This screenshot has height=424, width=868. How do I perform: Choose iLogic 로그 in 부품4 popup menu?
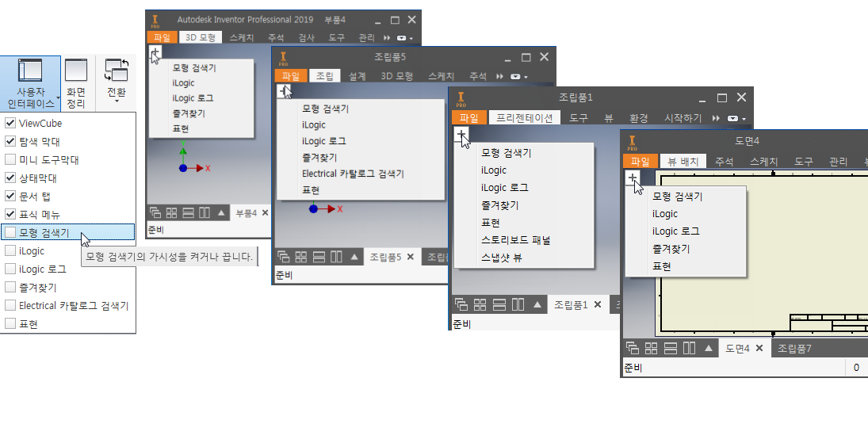click(x=193, y=98)
